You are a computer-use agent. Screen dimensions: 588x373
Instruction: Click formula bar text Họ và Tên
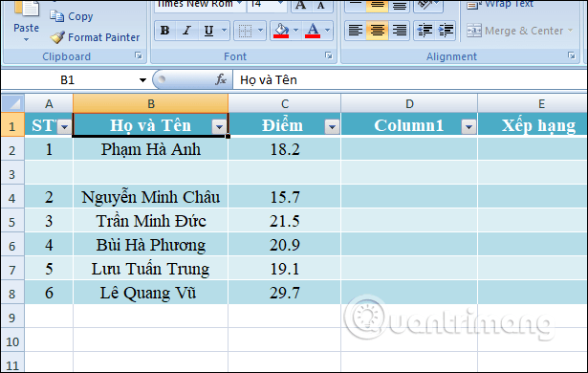pyautogui.click(x=269, y=80)
